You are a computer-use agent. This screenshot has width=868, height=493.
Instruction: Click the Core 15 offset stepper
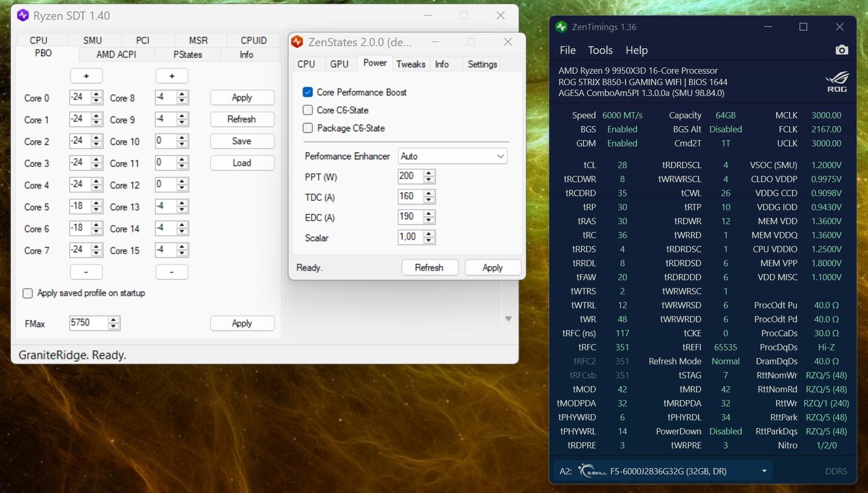(182, 250)
